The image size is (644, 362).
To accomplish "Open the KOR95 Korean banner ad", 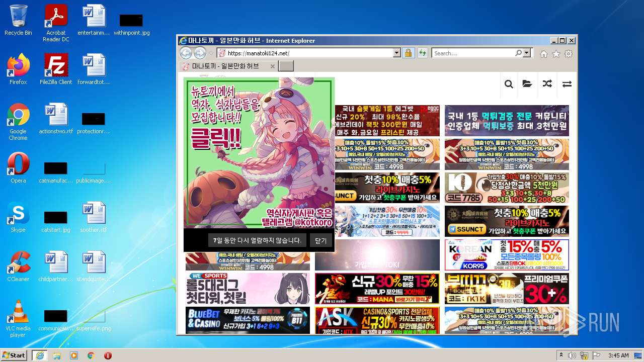I will tap(507, 254).
